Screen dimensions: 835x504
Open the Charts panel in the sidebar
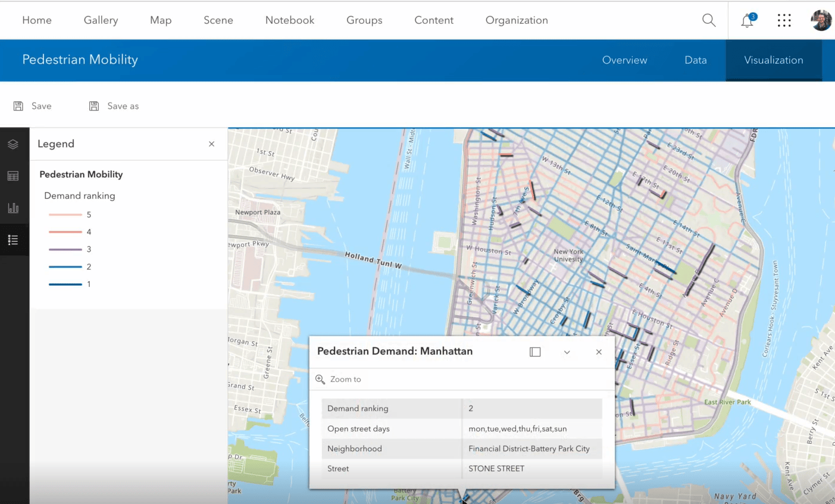coord(14,208)
